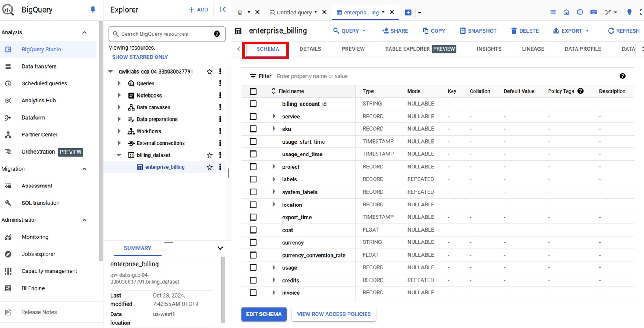
Task: Check the currency field checkbox
Action: (x=253, y=242)
